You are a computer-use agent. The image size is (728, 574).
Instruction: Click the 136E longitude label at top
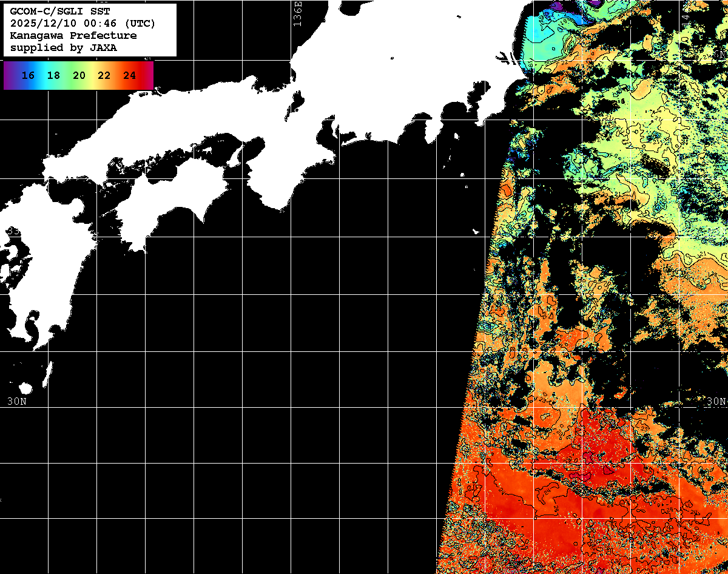pyautogui.click(x=297, y=13)
